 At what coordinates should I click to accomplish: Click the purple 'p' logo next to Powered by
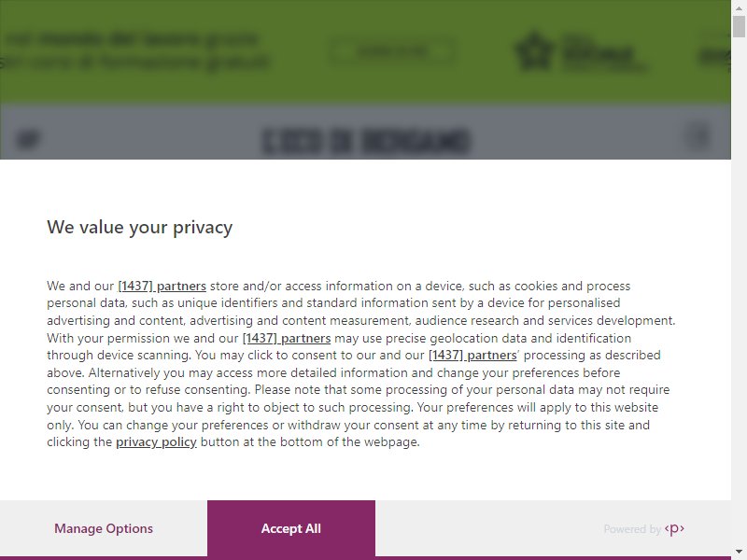tap(674, 528)
